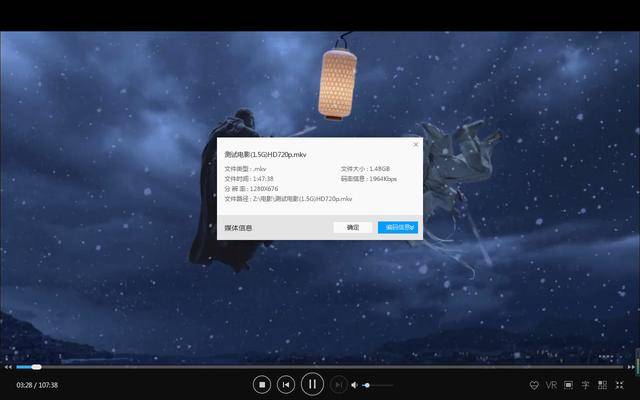Enable VR mode
The image size is (640, 400).
coord(551,385)
